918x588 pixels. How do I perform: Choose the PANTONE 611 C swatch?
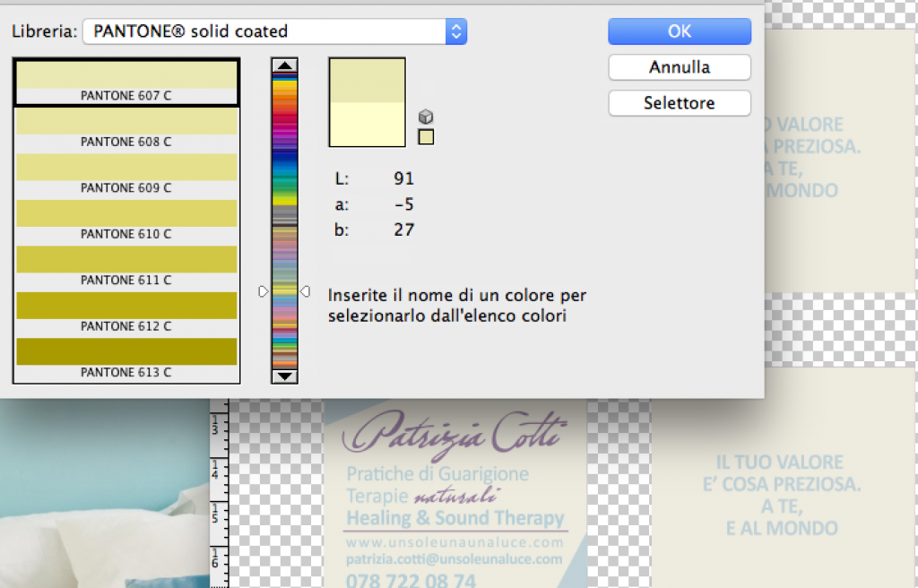coord(126,266)
